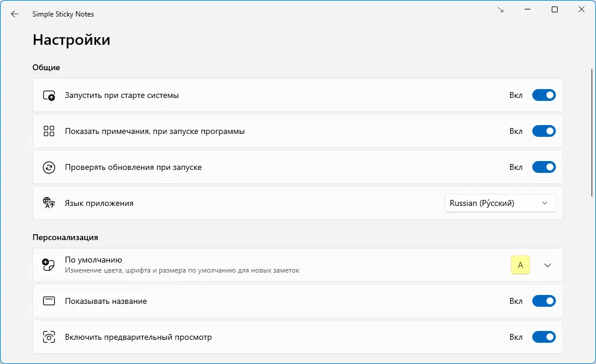The width and height of the screenshot is (596, 364).
Task: Click the back arrow icon
Action: pyautogui.click(x=15, y=14)
